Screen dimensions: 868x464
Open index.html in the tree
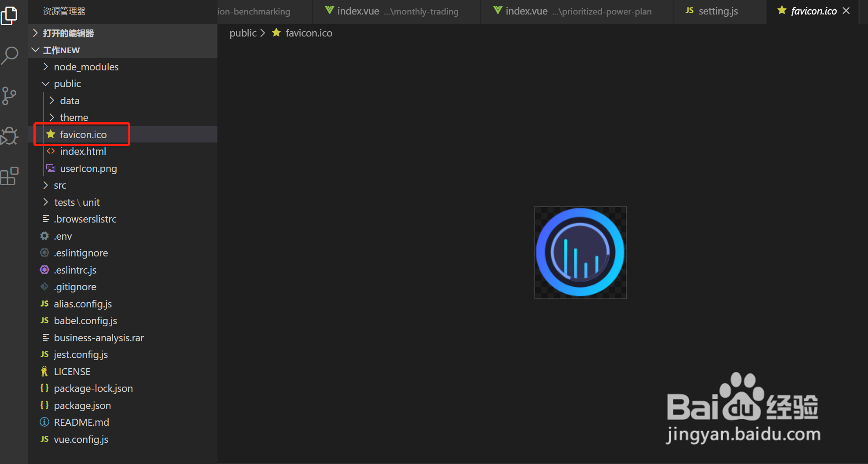point(122,151)
